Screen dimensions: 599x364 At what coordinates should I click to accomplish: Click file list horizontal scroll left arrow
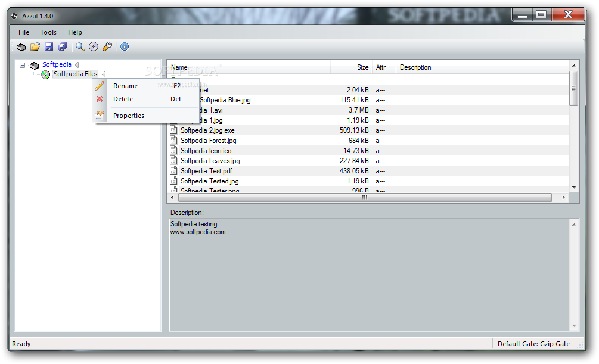coord(172,197)
